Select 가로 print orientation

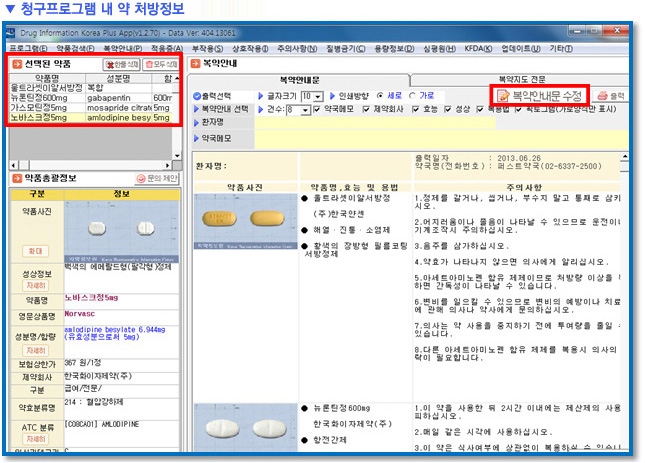pos(412,95)
